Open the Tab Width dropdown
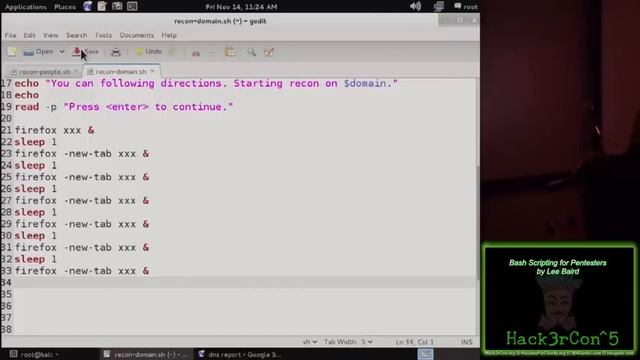Screen dimensions: 640x360 click(x=349, y=342)
